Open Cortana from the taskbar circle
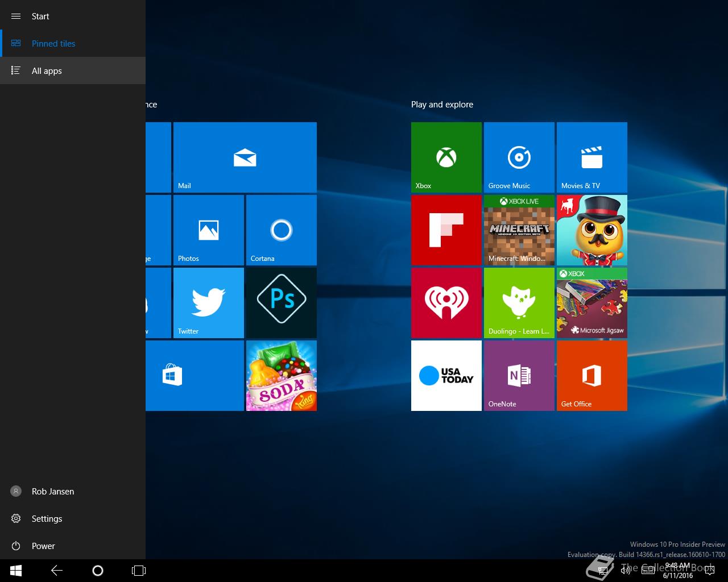The height and width of the screenshot is (582, 728). tap(98, 571)
